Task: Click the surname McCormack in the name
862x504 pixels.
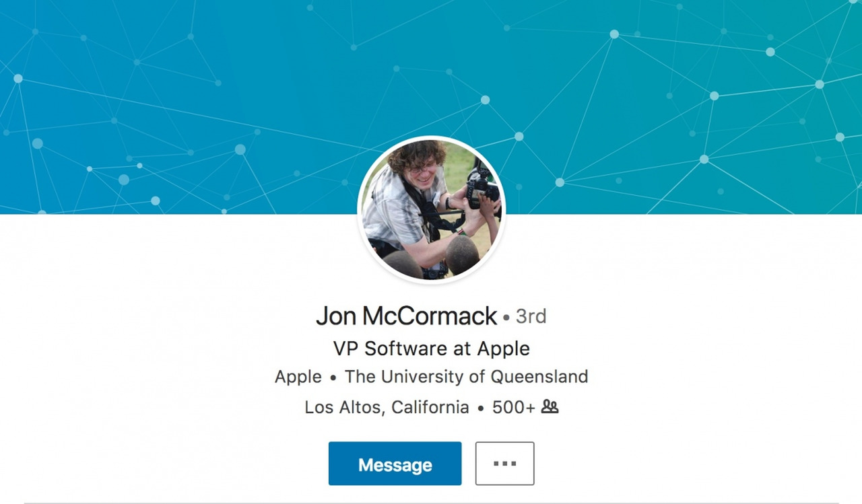Action: (430, 316)
